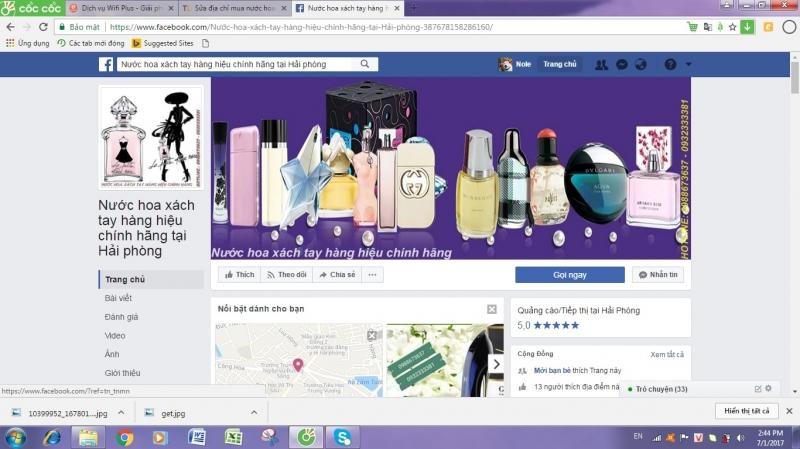This screenshot has height=449, width=800.
Task: Follow the page with Theo dõi
Action: [287, 274]
